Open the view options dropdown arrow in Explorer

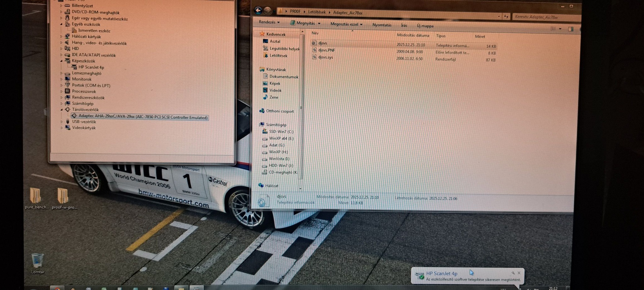(x=560, y=29)
